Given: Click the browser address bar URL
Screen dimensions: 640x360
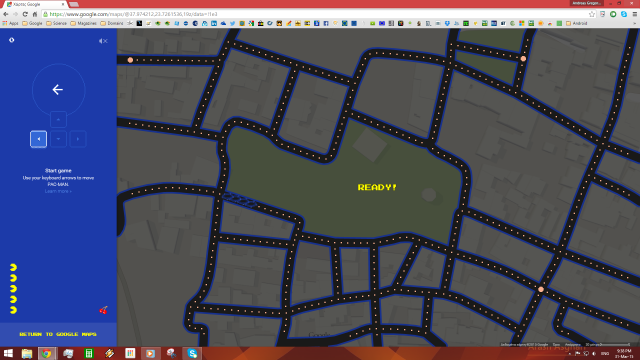Looking at the screenshot, I should [x=133, y=14].
